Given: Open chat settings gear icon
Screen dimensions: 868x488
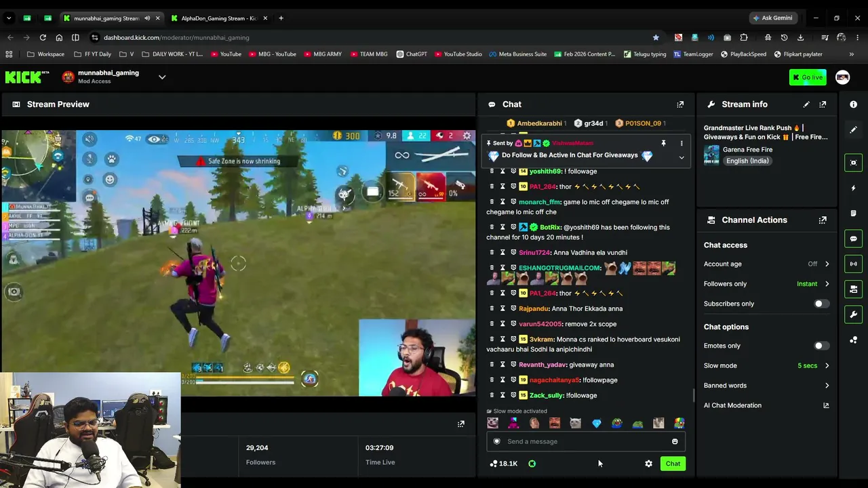Looking at the screenshot, I should [x=648, y=464].
